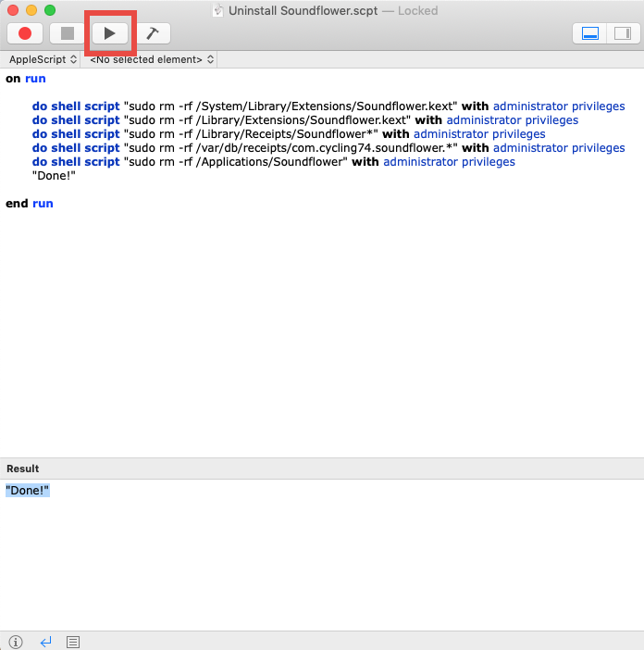
Task: Minimize the window with the yellow button
Action: click(31, 10)
